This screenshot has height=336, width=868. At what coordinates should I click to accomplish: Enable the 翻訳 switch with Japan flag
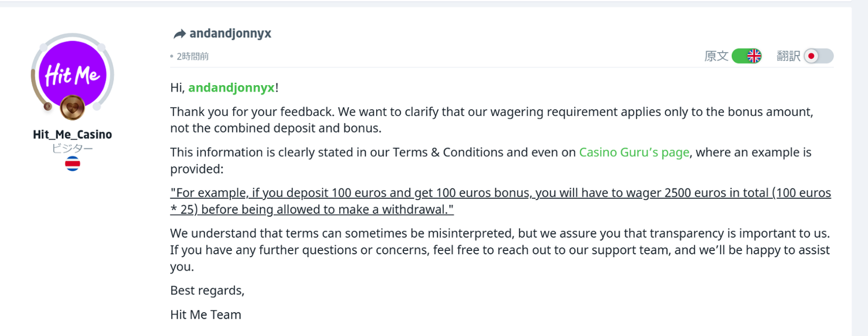818,56
